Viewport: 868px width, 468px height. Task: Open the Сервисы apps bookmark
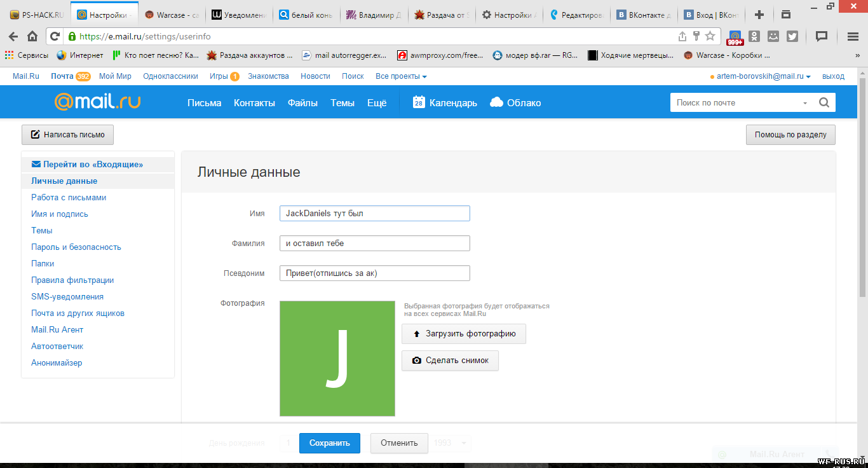[x=27, y=55]
